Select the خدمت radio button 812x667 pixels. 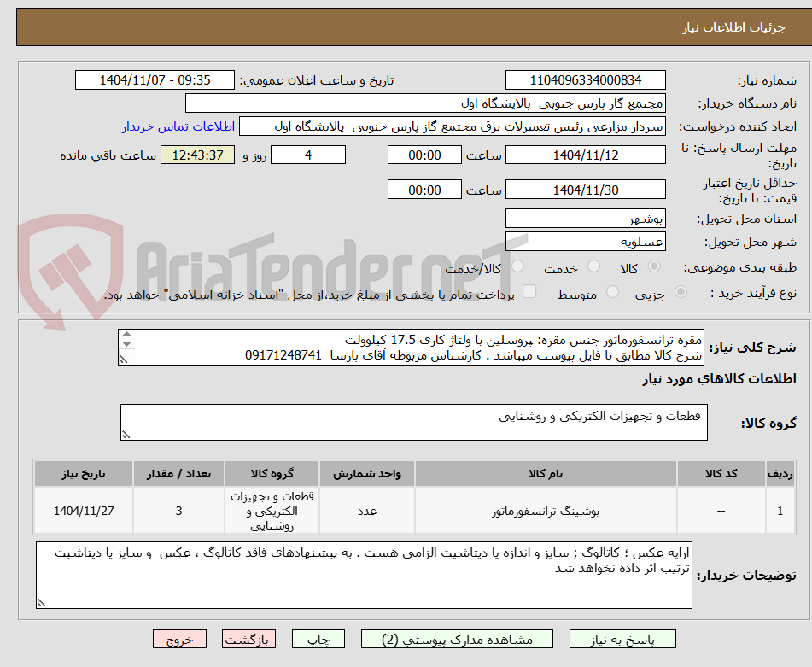(593, 266)
